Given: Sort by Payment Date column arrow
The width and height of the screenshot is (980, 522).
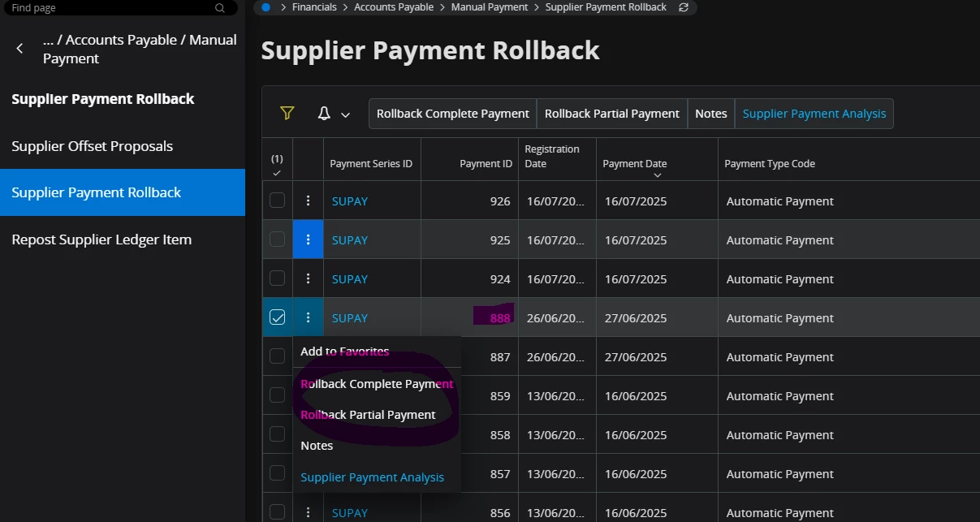Looking at the screenshot, I should [x=658, y=175].
